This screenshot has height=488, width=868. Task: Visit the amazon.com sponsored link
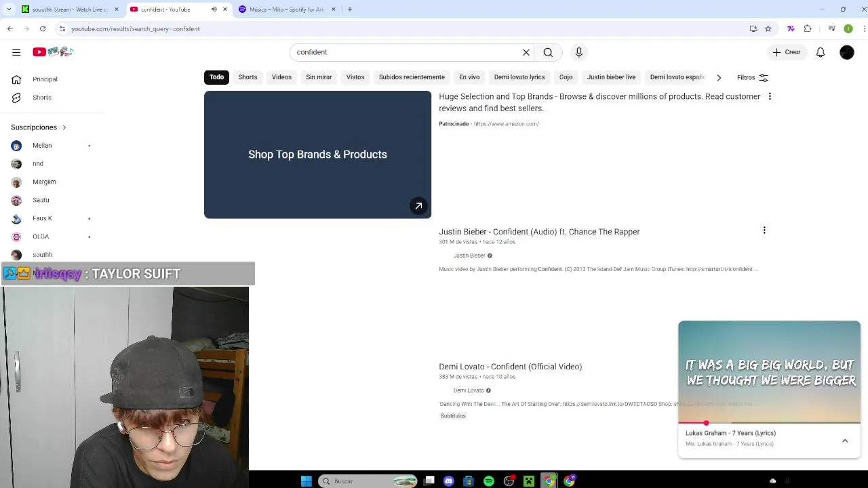(x=507, y=124)
